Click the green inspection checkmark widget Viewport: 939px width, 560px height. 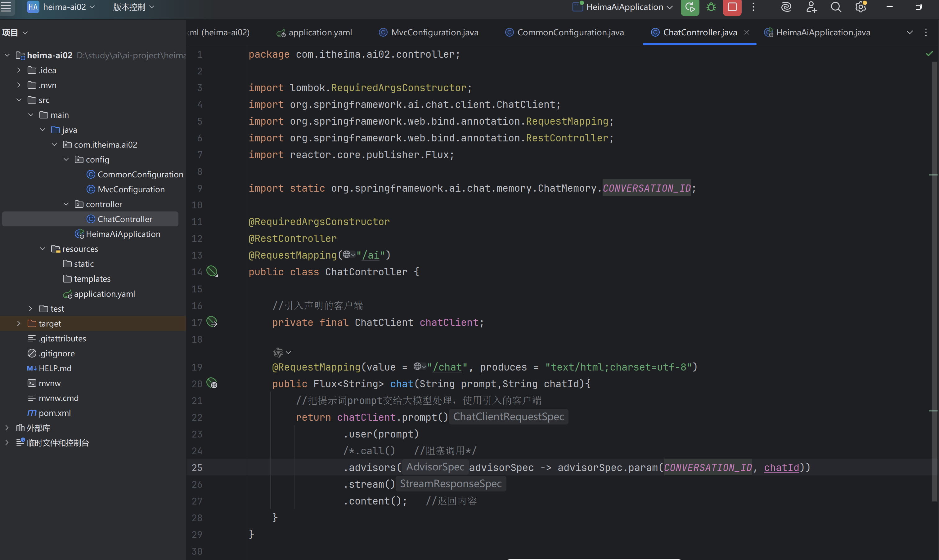[929, 54]
